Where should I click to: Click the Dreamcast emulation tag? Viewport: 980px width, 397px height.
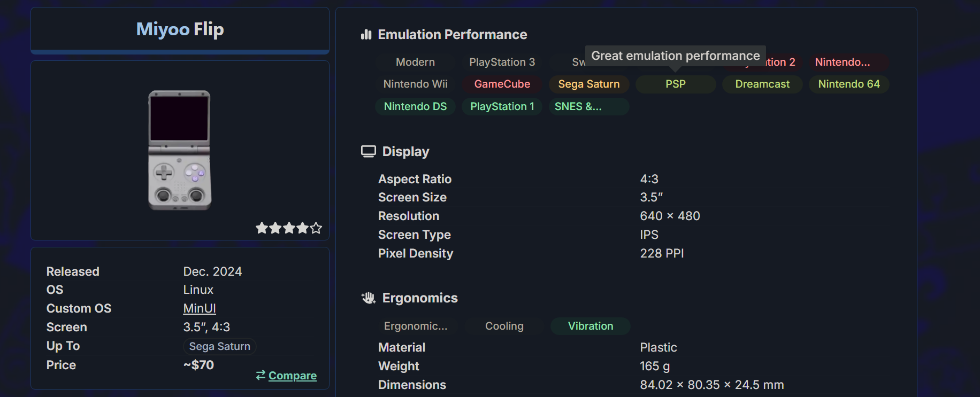point(762,84)
